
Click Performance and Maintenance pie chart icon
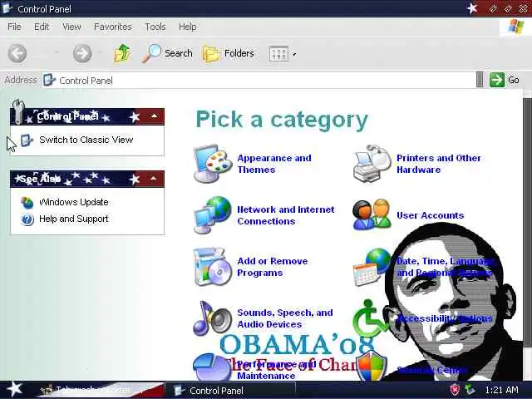[x=213, y=367]
